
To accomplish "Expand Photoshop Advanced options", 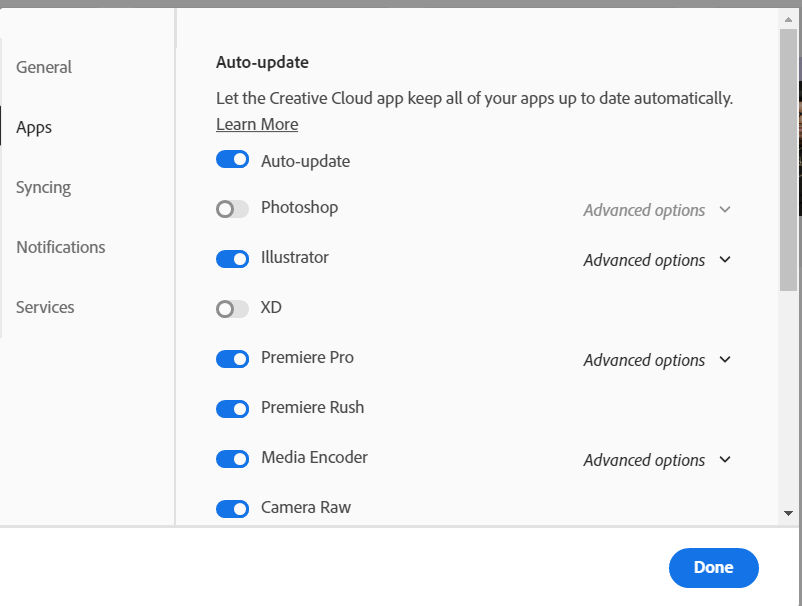I will pos(657,210).
